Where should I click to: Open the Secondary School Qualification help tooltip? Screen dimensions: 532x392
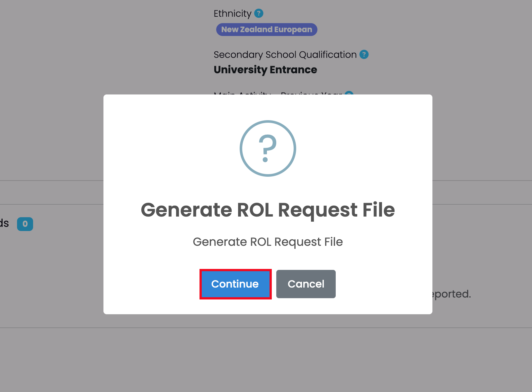364,55
